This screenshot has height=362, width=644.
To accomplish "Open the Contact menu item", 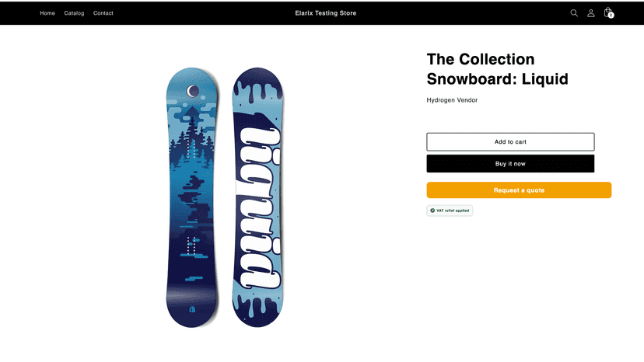I will 103,13.
